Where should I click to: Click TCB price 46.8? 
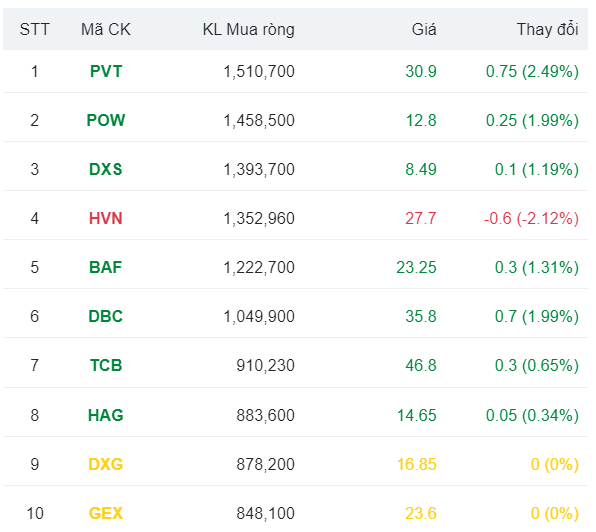tap(421, 366)
